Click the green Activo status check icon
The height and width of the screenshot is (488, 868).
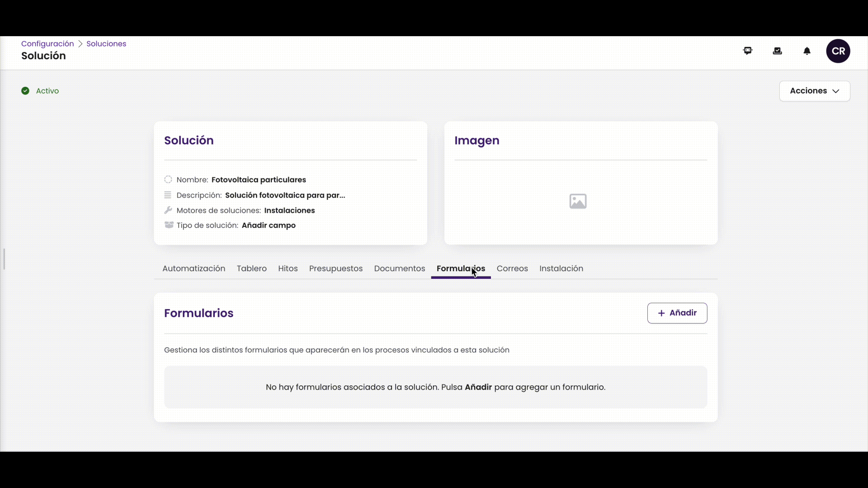click(x=25, y=91)
